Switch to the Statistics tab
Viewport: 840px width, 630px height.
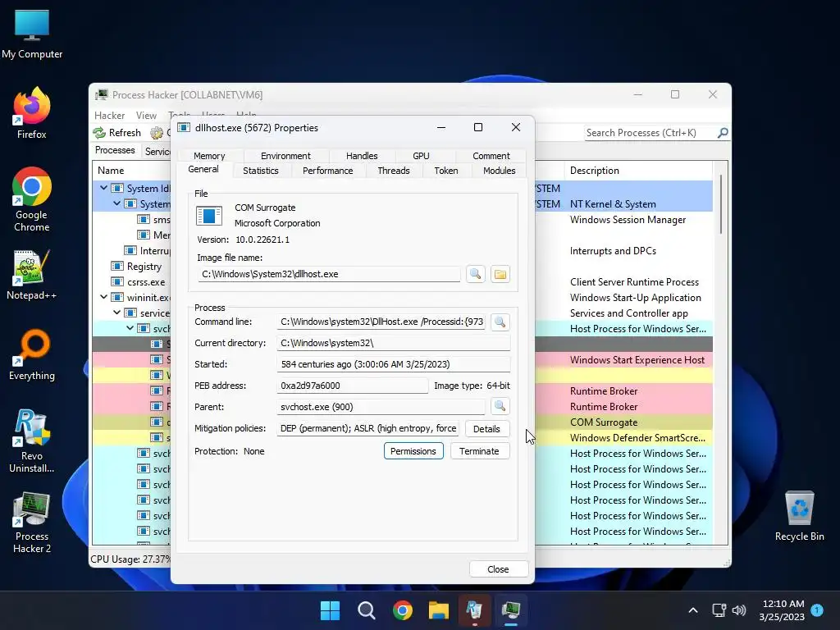click(260, 171)
